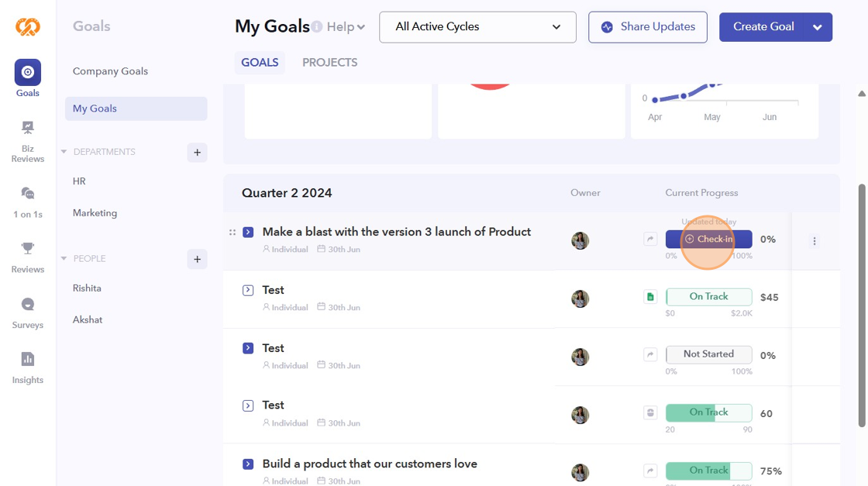Expand the 'Build a product' goal
This screenshot has width=868, height=486.
pos(248,464)
